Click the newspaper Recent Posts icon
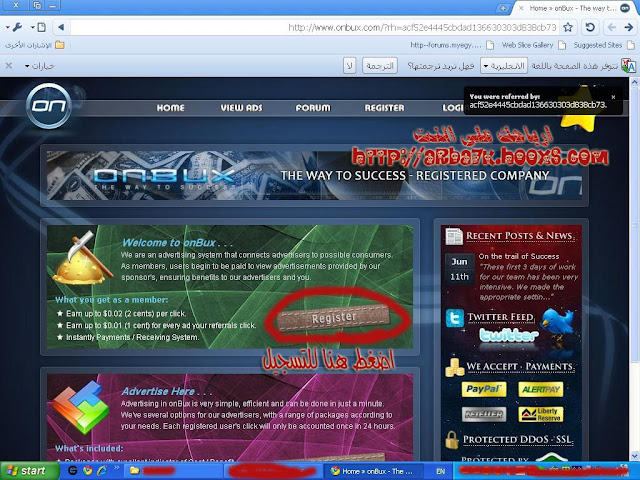The image size is (640, 480). coord(454,236)
